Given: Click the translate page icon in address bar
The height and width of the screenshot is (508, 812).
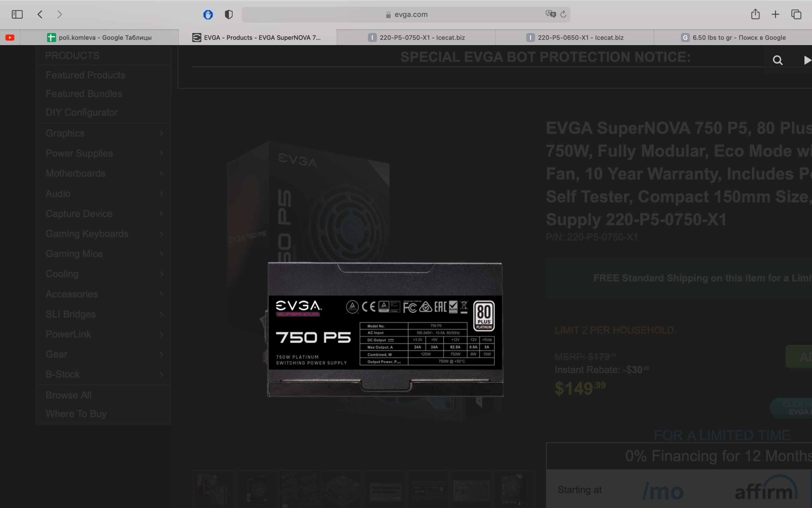Looking at the screenshot, I should pos(551,14).
